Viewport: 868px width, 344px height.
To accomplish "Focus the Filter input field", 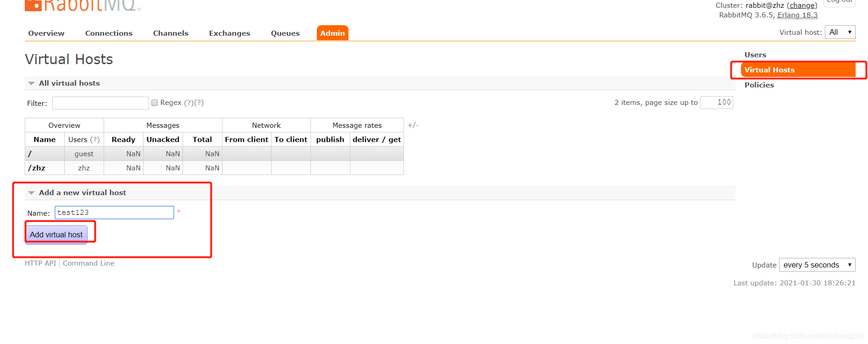I will (x=100, y=103).
